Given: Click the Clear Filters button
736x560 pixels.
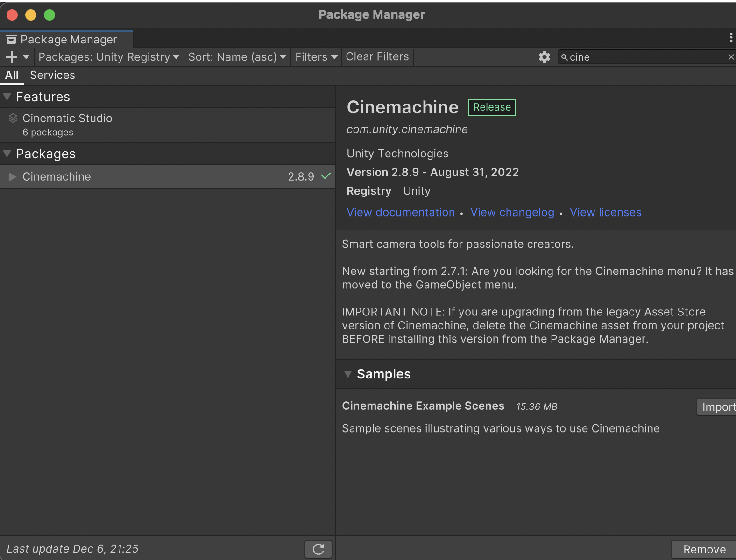Looking at the screenshot, I should [377, 56].
